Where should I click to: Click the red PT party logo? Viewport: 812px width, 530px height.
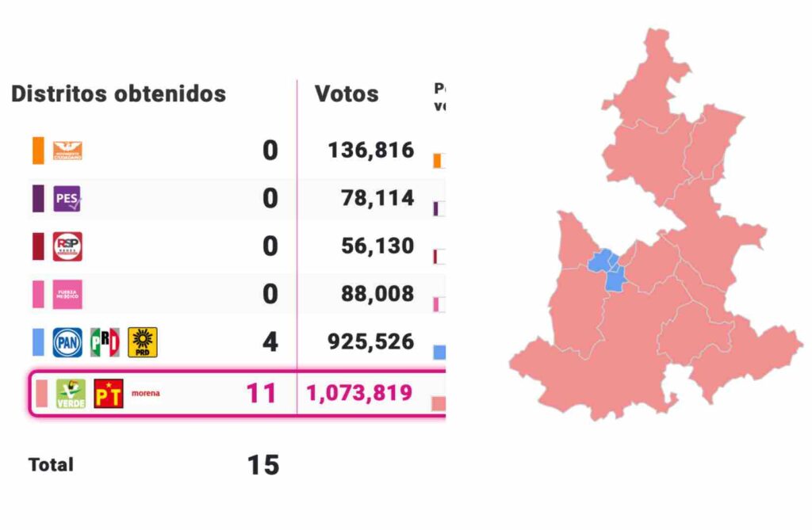pos(109,394)
